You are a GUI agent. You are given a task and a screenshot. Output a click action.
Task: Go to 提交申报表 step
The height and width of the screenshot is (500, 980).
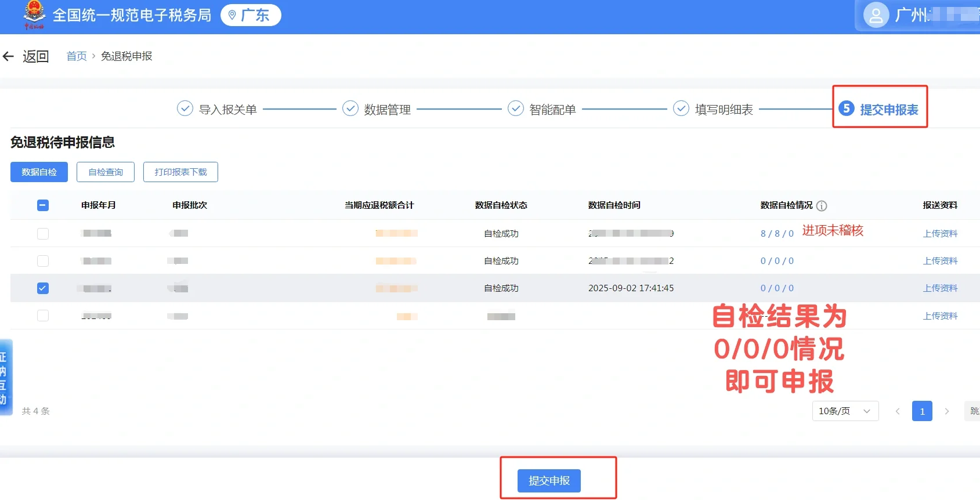(x=889, y=110)
